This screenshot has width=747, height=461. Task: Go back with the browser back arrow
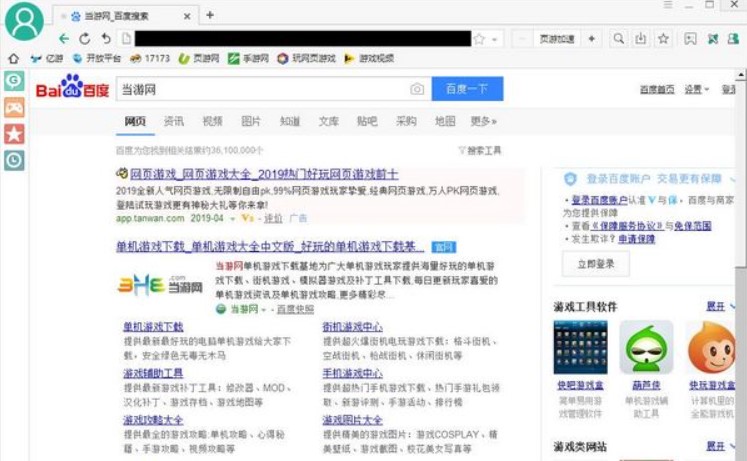pos(63,39)
